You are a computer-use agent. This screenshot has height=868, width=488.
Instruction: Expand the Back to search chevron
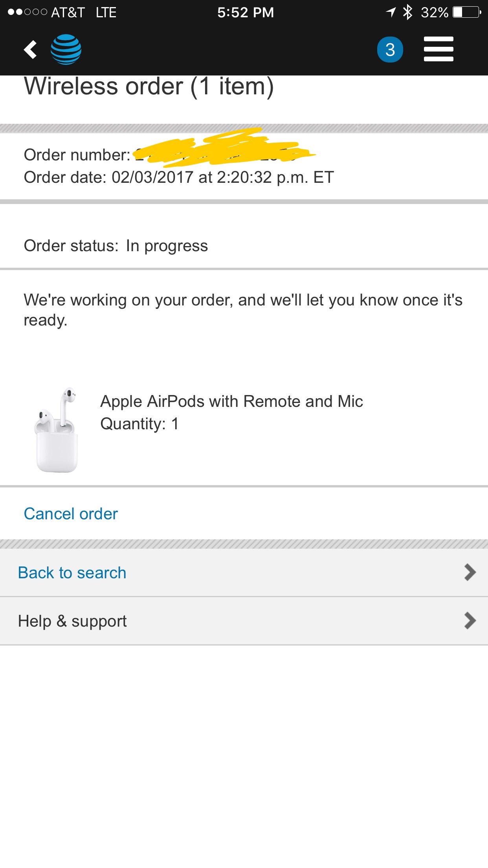[x=470, y=572]
